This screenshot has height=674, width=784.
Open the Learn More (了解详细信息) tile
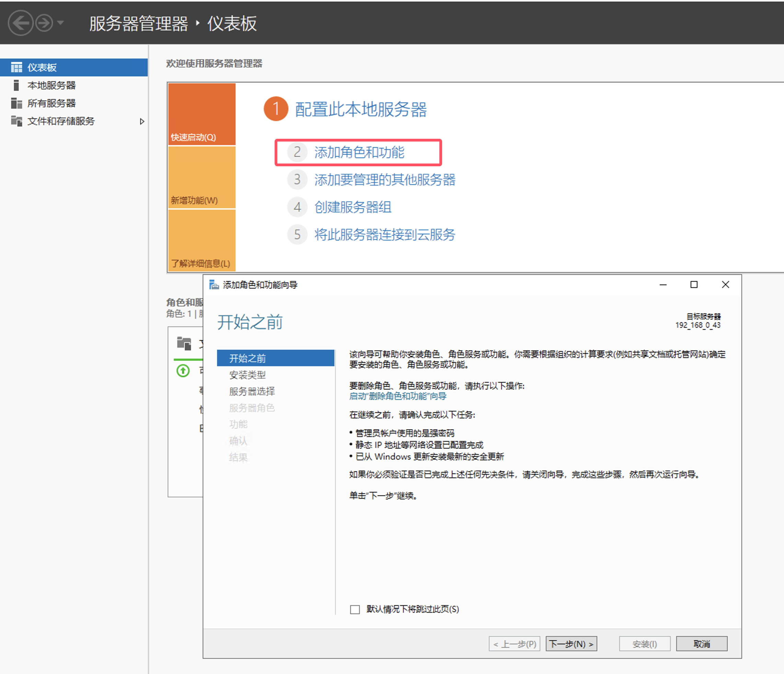click(x=202, y=240)
